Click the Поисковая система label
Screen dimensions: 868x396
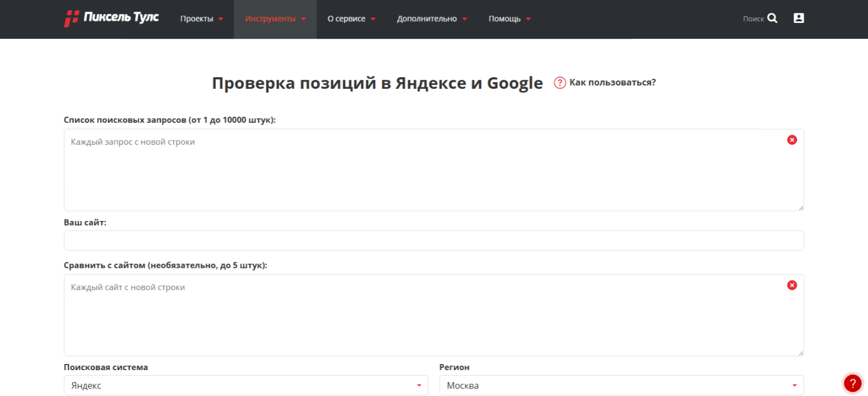(x=106, y=367)
